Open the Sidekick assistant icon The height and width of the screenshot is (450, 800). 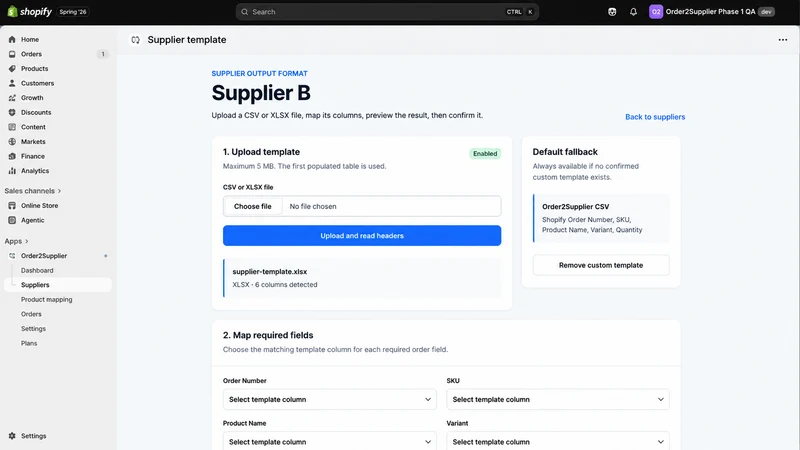point(612,12)
